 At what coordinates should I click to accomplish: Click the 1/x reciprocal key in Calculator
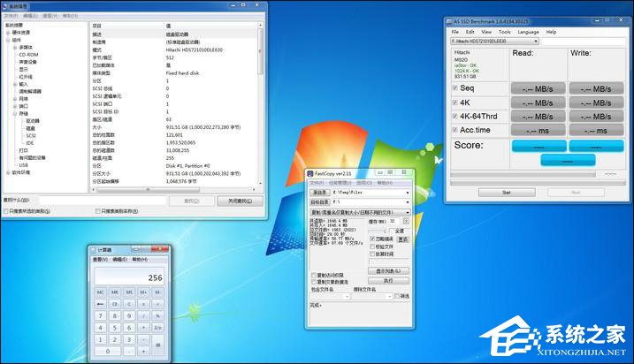pyautogui.click(x=158, y=327)
